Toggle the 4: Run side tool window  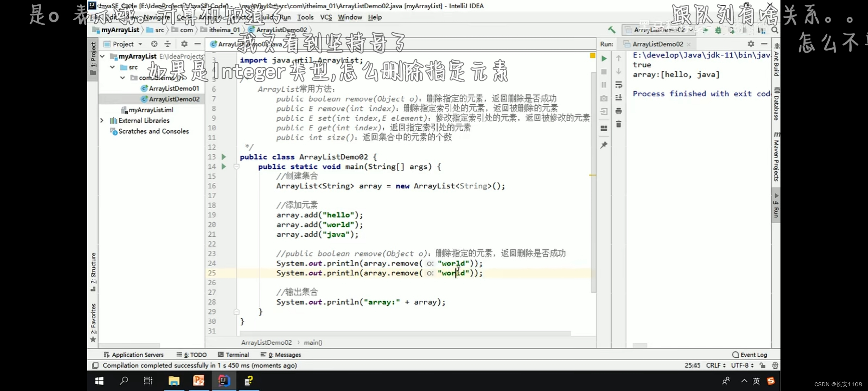[776, 205]
